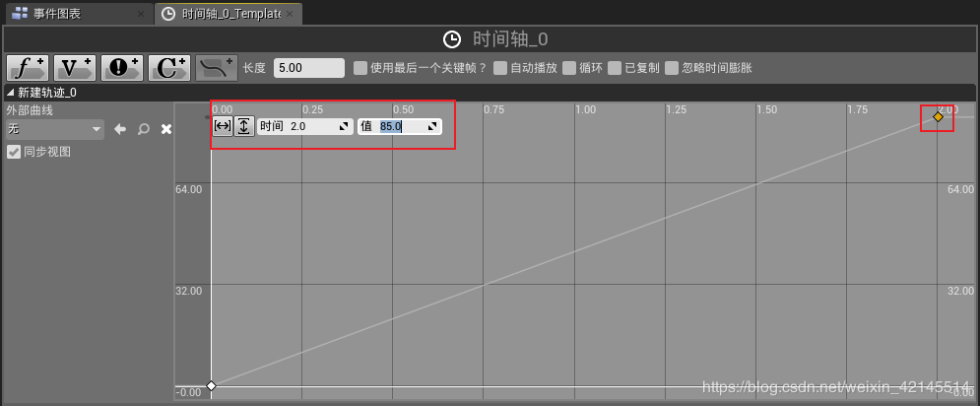
Task: Open the 外部曲线 asset dropdown showing 无
Action: coord(54,129)
